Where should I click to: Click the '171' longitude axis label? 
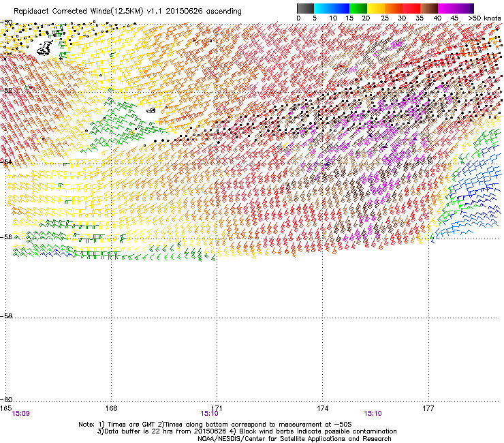[x=217, y=408]
